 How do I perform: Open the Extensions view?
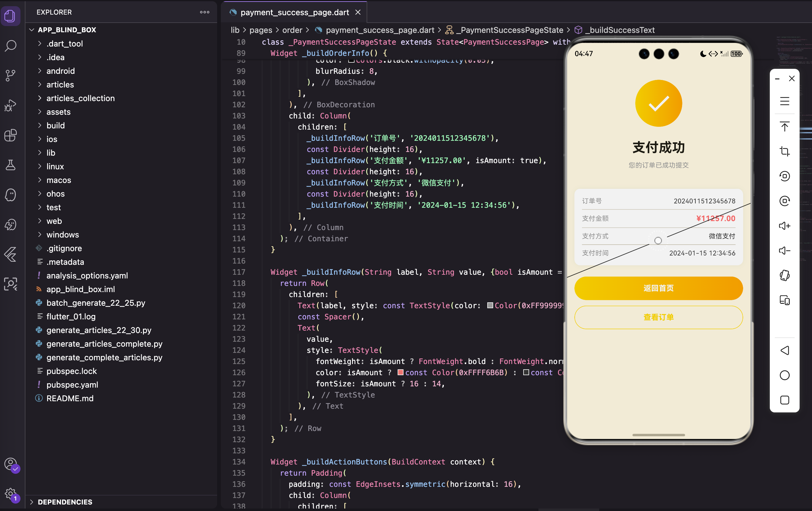(x=11, y=135)
